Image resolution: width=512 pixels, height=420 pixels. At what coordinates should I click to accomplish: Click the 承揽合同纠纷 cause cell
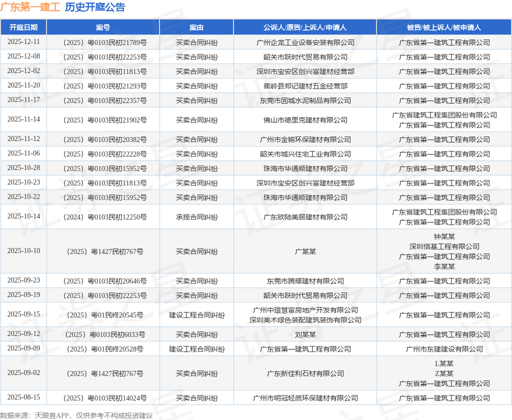[196, 217]
